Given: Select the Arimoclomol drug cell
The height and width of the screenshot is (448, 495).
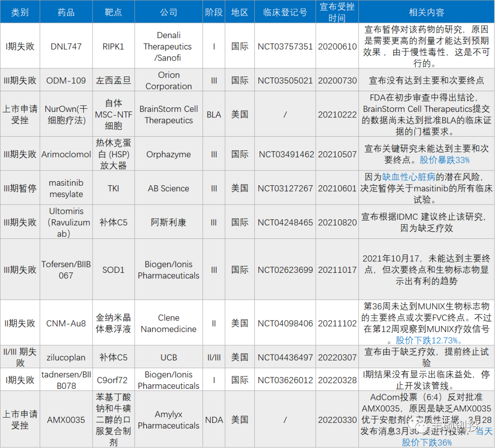Looking at the screenshot, I should [66, 154].
